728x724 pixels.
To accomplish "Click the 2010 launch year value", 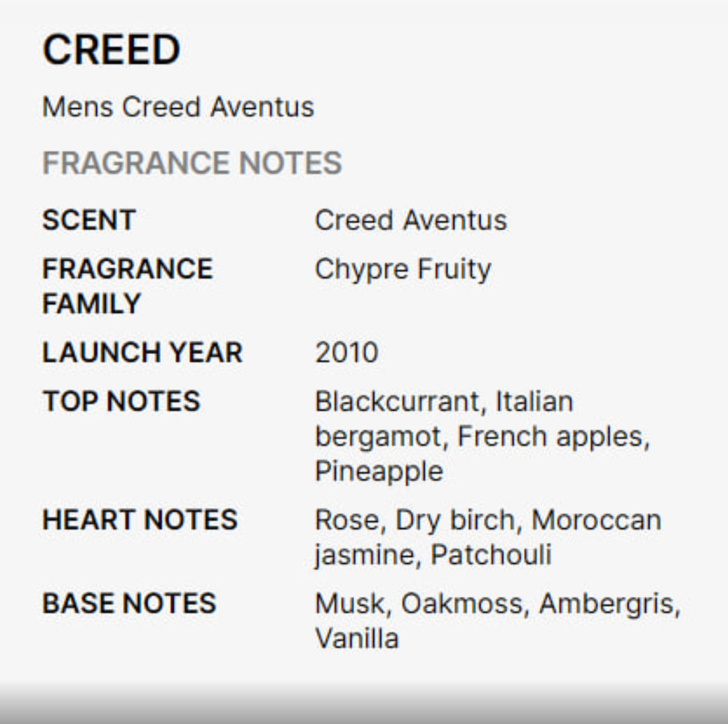I will click(346, 353).
